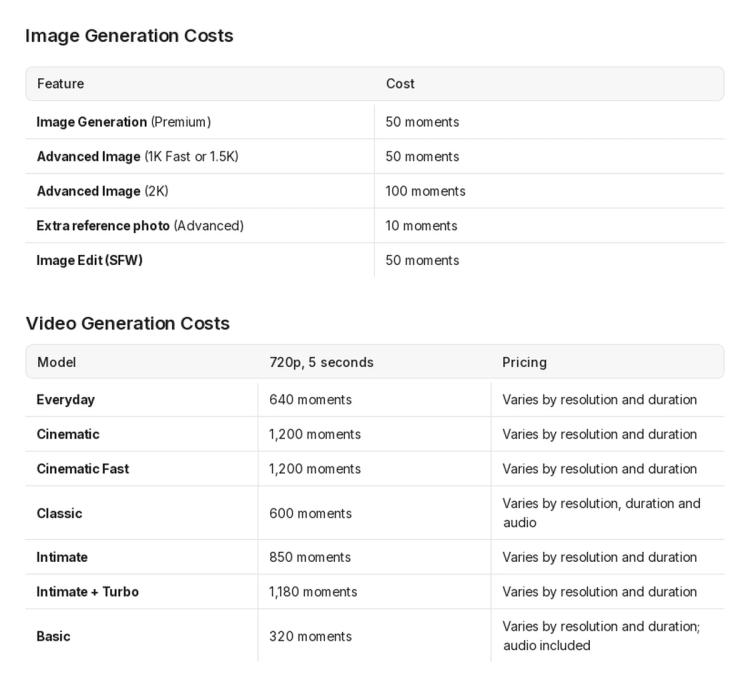750x682 pixels.
Task: Click the '720p, 5 seconds' column header
Action: (x=321, y=362)
